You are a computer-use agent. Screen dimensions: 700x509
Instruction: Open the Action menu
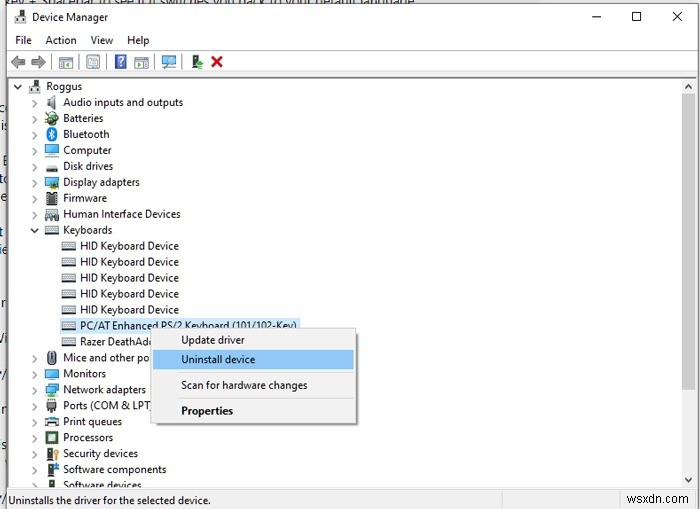click(61, 40)
